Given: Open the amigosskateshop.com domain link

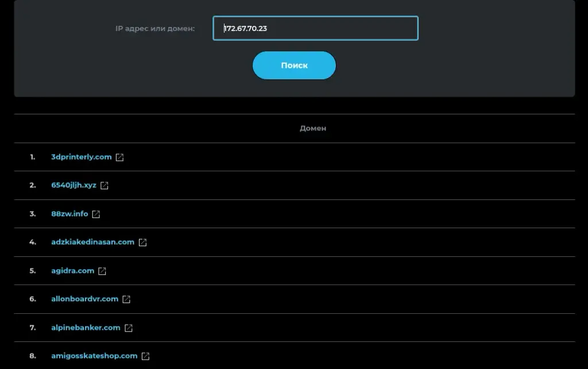Looking at the screenshot, I should (x=95, y=356).
